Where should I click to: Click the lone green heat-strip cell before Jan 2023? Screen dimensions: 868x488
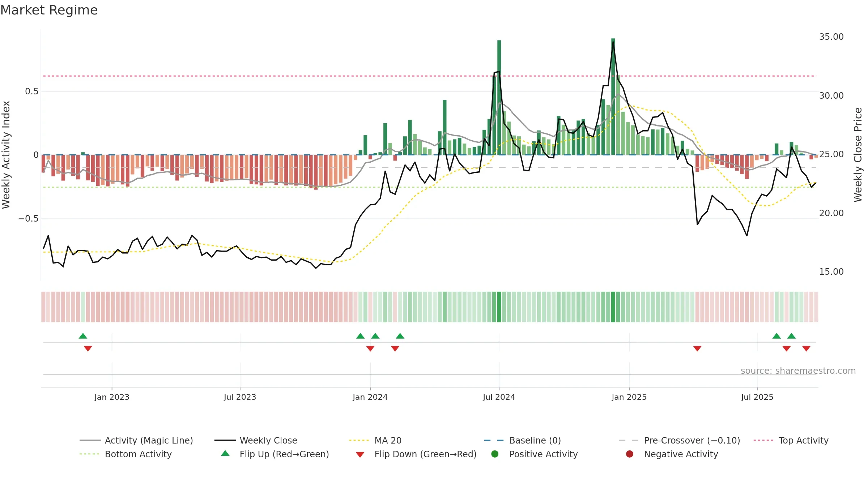83,307
